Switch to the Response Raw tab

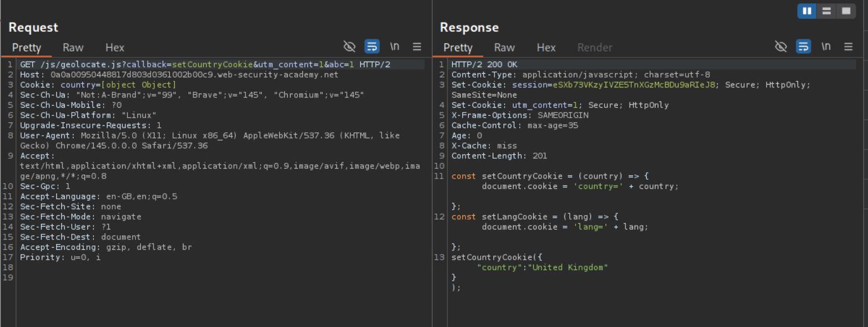click(x=504, y=48)
